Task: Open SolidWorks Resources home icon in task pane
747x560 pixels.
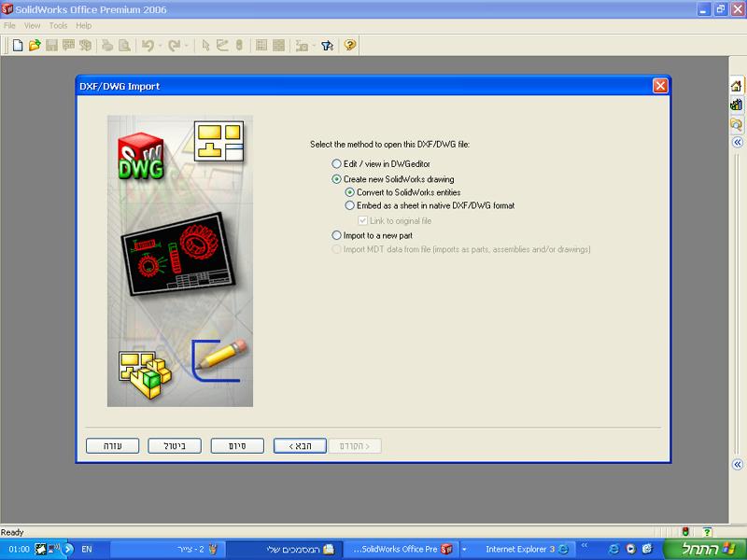Action: (736, 87)
